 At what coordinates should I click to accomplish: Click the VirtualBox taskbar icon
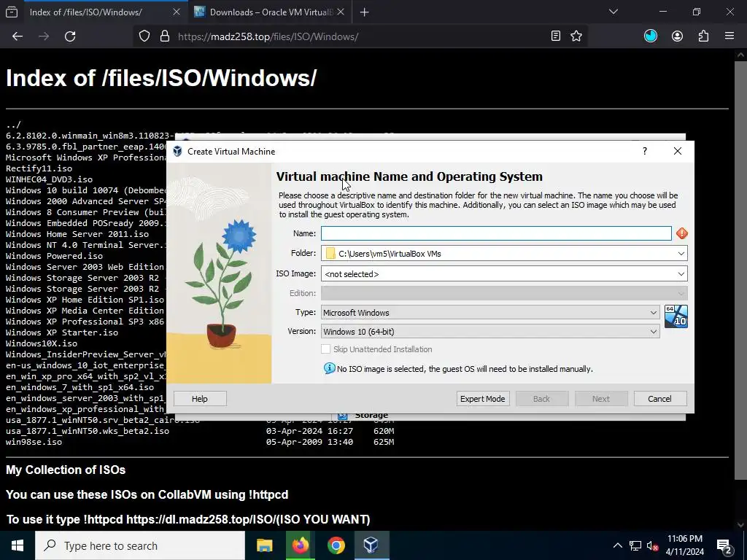371,545
